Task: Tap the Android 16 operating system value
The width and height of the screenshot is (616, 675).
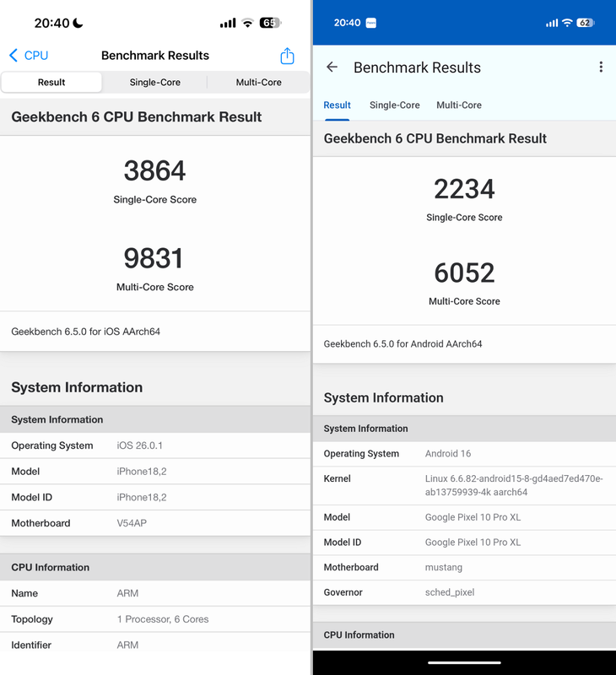Action: coord(448,454)
